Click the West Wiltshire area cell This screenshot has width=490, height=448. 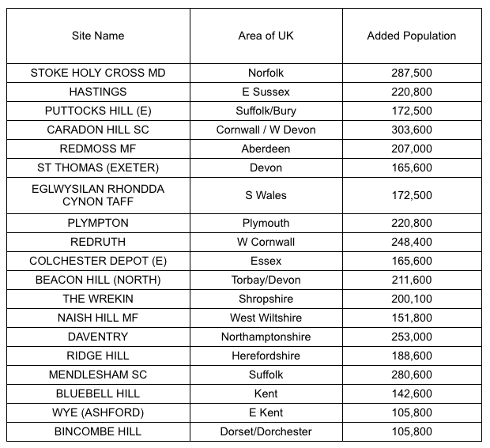[266, 318]
